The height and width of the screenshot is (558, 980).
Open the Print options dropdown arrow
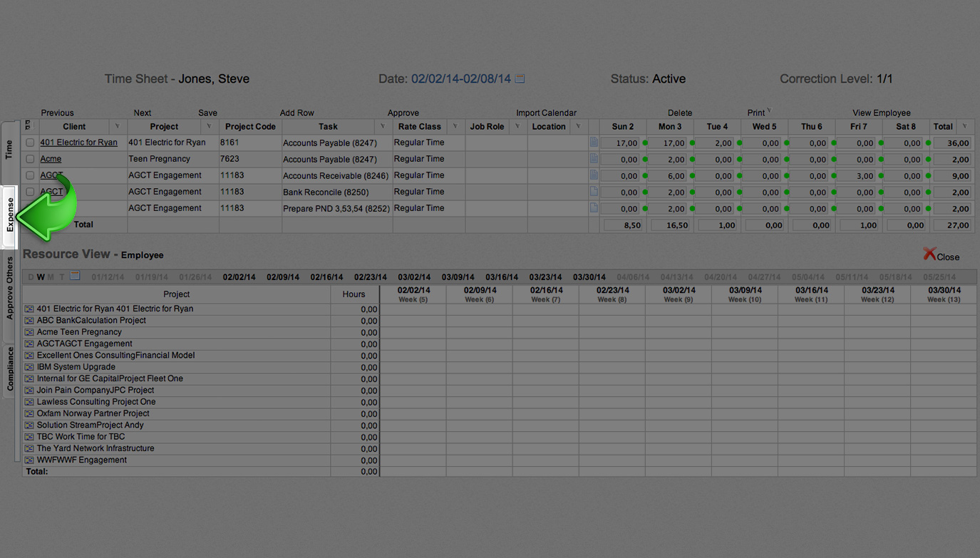[769, 110]
